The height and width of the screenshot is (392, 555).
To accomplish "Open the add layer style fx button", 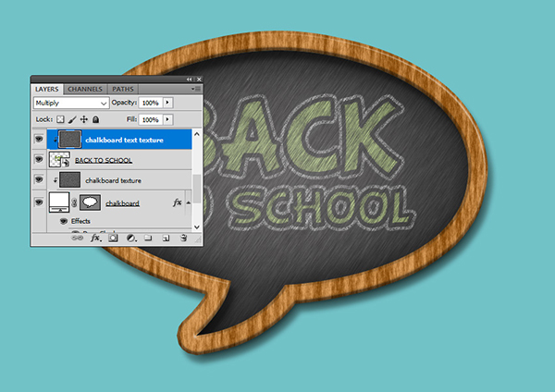I will coord(94,238).
